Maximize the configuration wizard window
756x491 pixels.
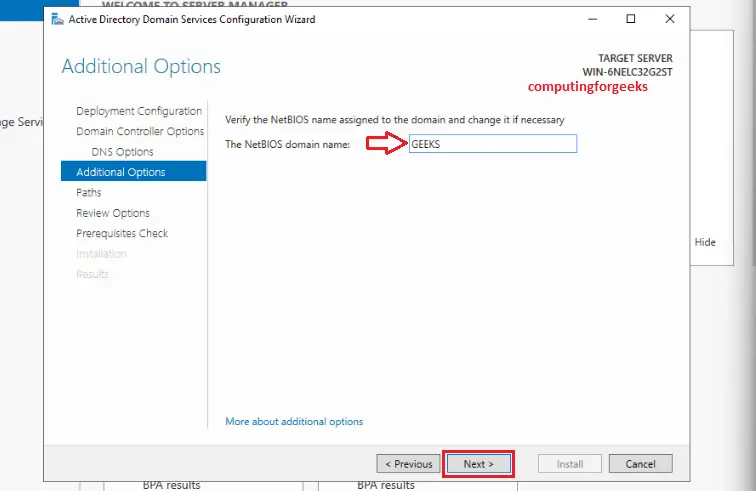631,19
